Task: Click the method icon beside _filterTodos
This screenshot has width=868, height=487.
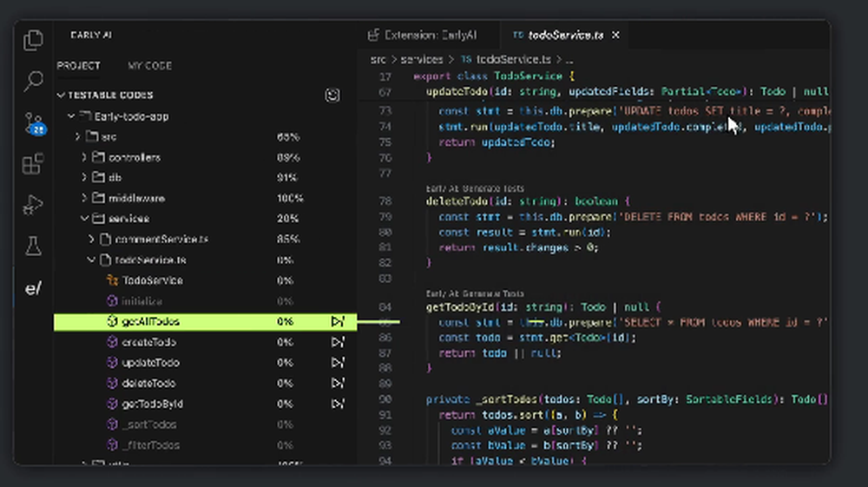Action: click(112, 445)
